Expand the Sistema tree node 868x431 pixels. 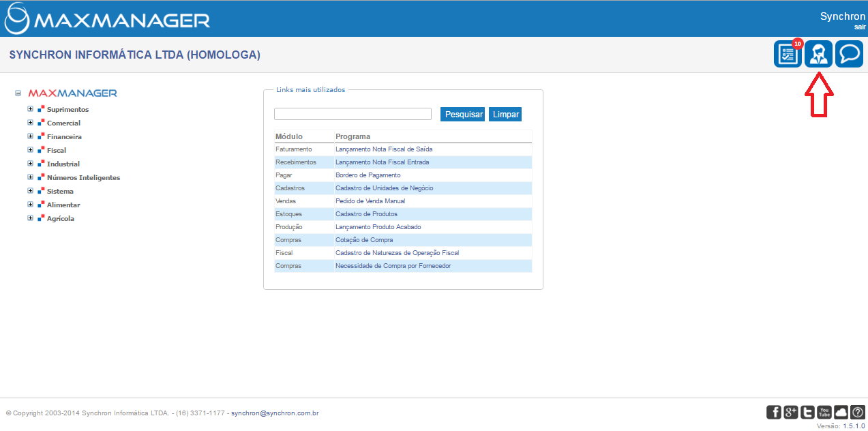click(x=30, y=191)
